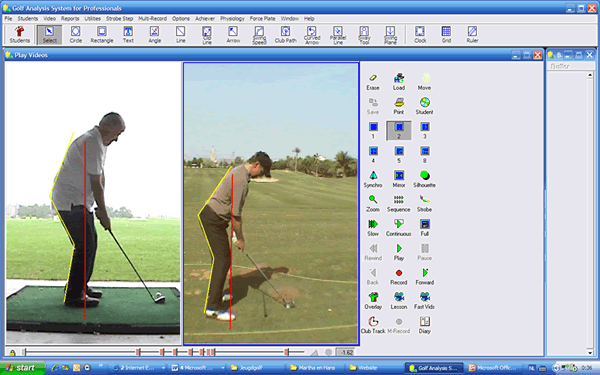Switch to single video layout 1
600x375 pixels.
tap(373, 130)
